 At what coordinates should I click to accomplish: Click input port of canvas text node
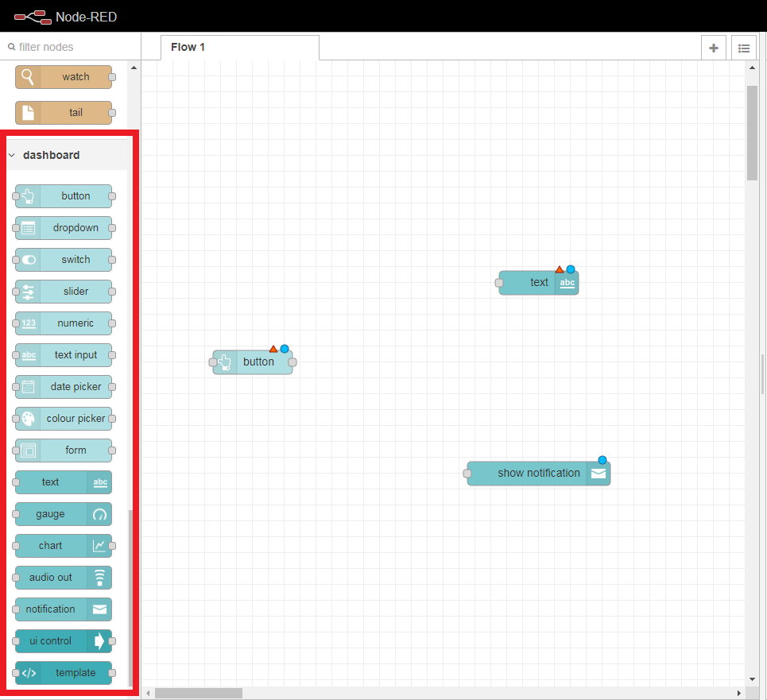click(499, 283)
